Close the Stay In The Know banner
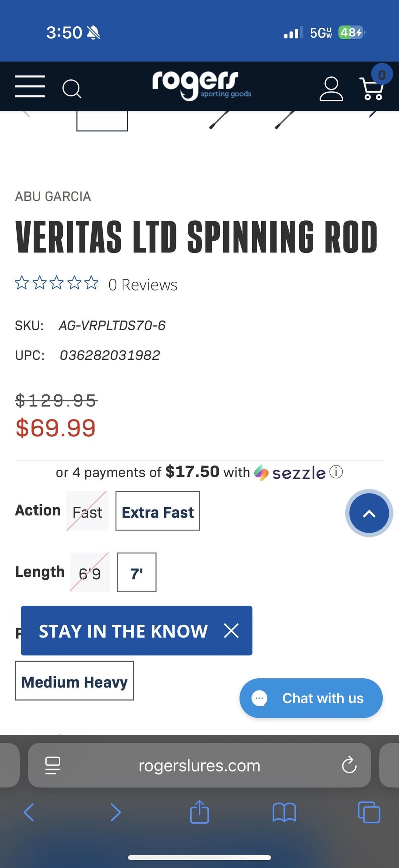The width and height of the screenshot is (399, 868). point(231,631)
